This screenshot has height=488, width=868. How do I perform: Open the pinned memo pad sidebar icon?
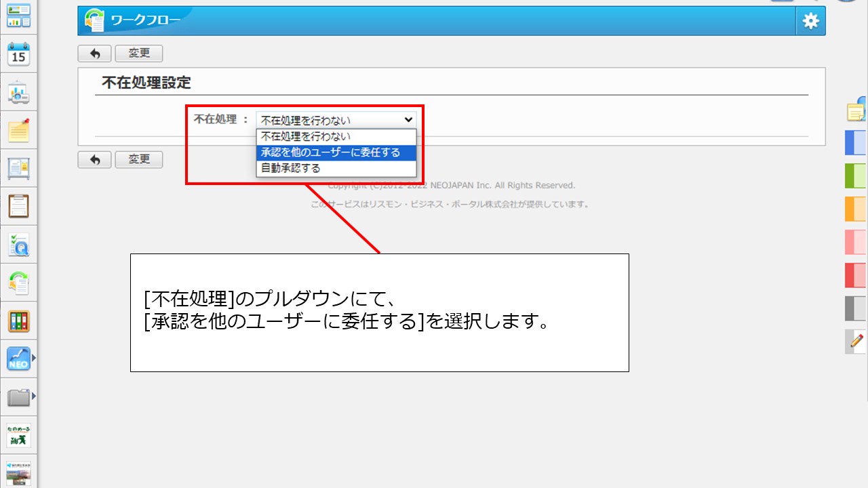[19, 130]
